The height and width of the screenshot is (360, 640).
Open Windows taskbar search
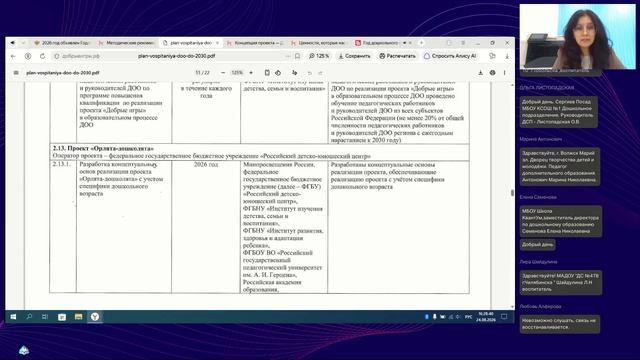29,317
